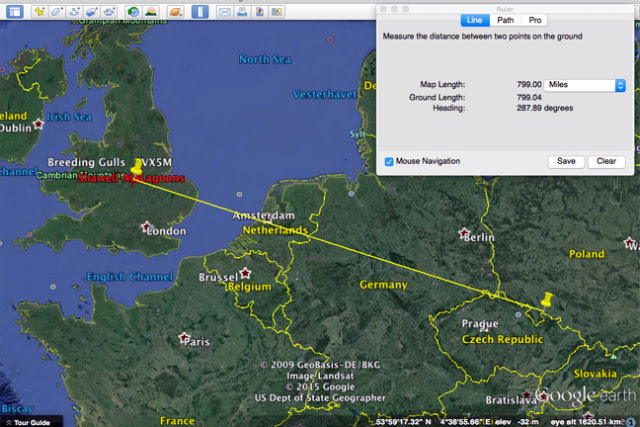This screenshot has height=427, width=640.
Task: Click the Dublin capital star marker
Action: tap(38, 123)
